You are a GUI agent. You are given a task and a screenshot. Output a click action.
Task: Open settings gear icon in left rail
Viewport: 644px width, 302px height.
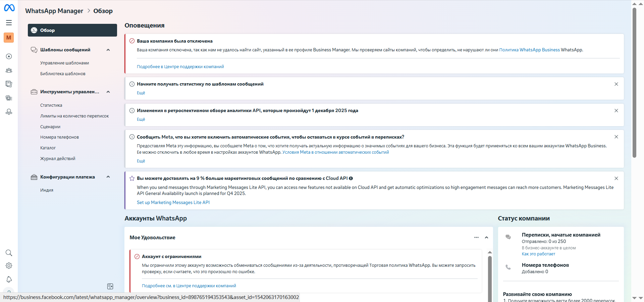tap(9, 266)
